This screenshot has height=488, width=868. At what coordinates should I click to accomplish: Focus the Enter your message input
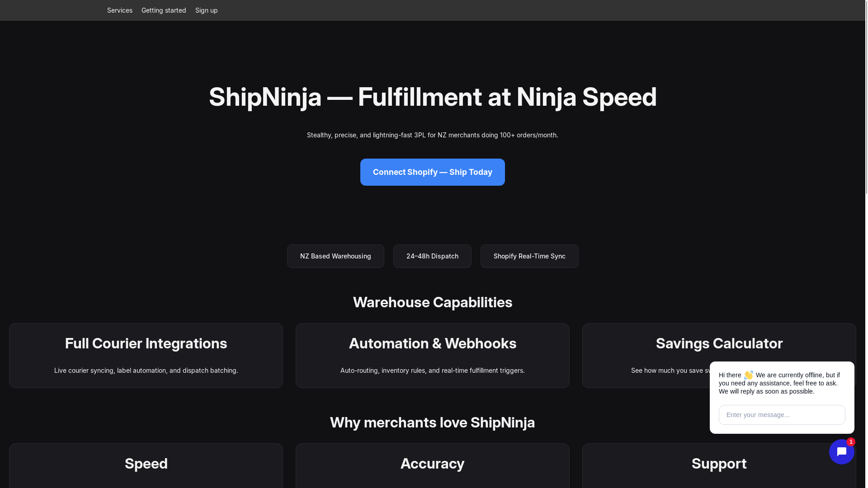782,415
